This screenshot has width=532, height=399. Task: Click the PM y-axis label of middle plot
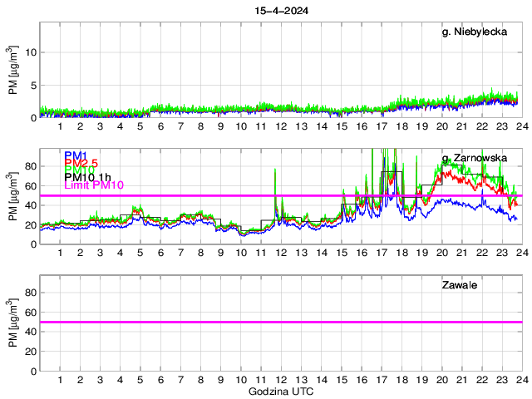(x=12, y=198)
